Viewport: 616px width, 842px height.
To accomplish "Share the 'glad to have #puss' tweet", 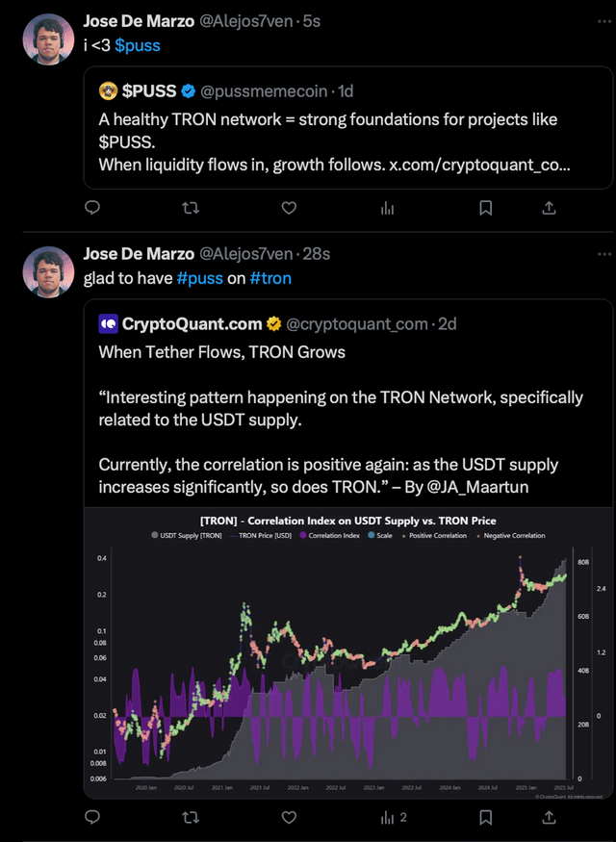I will (x=549, y=817).
